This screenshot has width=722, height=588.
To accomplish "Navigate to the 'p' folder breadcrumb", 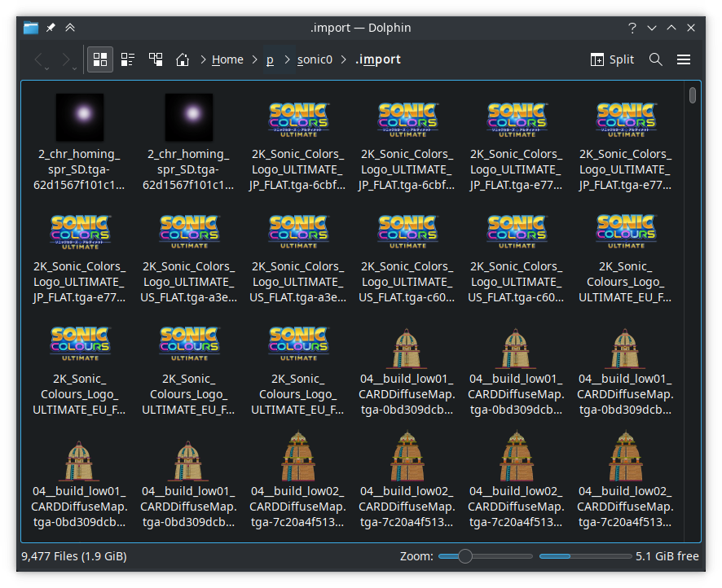I will tap(270, 59).
